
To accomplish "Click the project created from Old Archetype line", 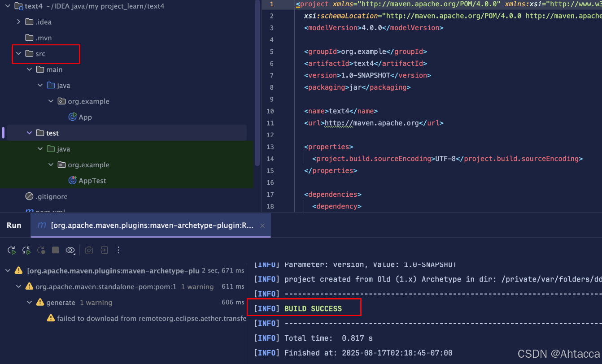I will [x=428, y=279].
